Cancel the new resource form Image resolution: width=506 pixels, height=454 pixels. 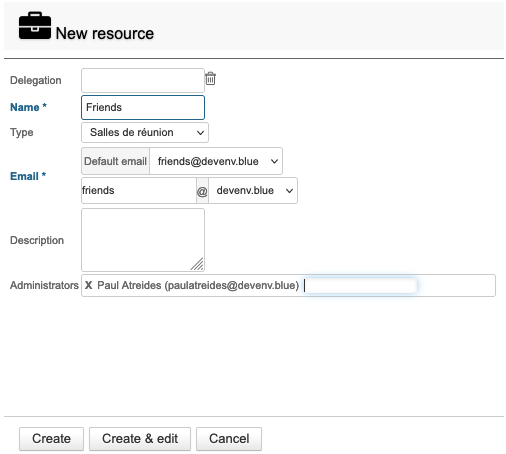229,439
